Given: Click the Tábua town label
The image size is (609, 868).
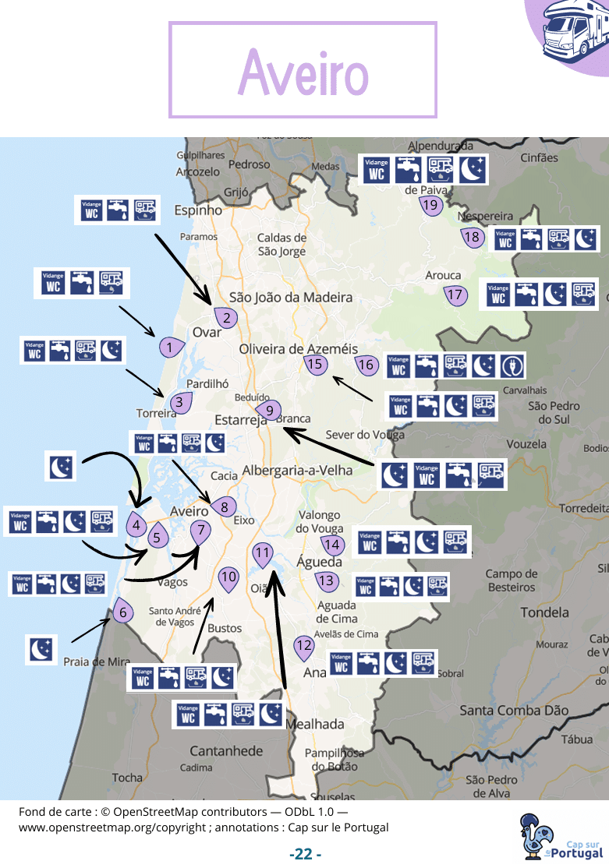Looking at the screenshot, I should [x=576, y=739].
